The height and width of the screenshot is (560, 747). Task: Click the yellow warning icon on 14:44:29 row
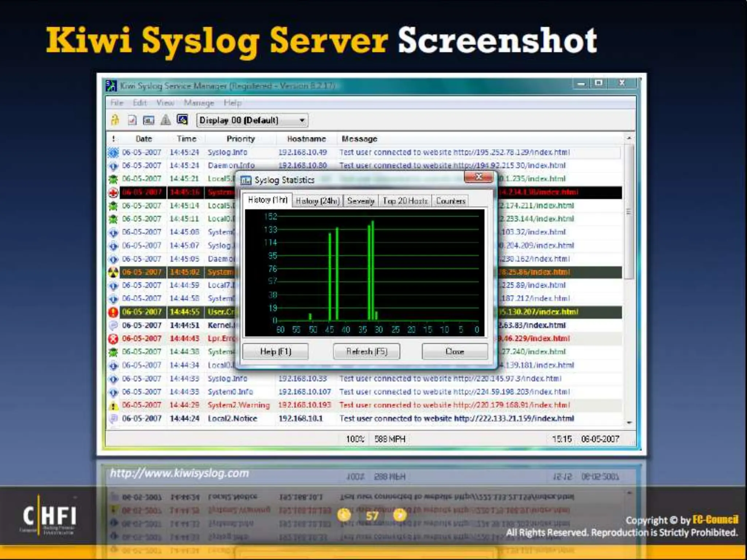coord(113,405)
